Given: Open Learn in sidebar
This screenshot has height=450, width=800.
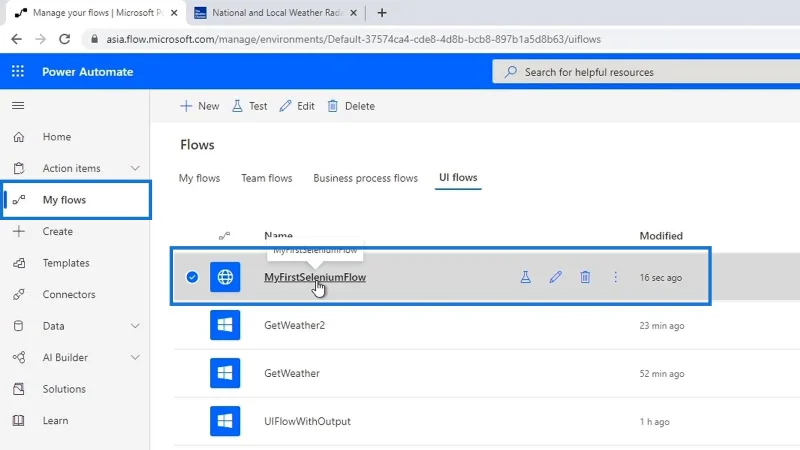Looking at the screenshot, I should click(56, 420).
